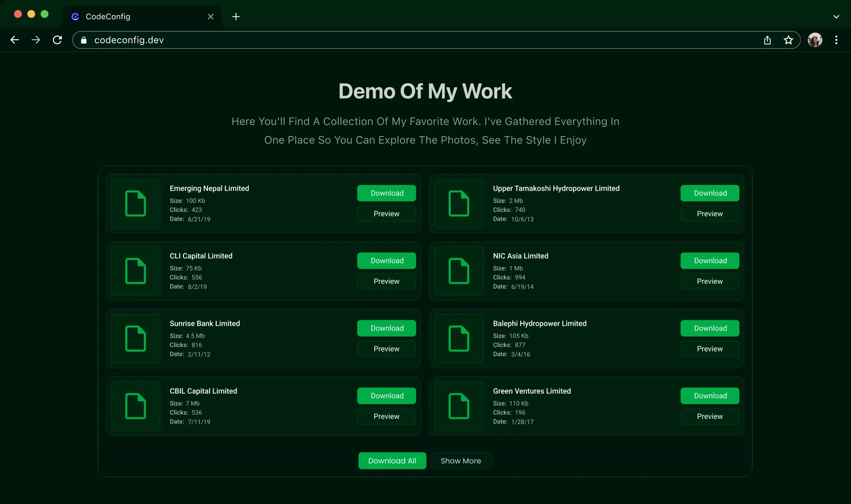The image size is (851, 504).
Task: Click the share icon in the address bar
Action: tap(767, 40)
